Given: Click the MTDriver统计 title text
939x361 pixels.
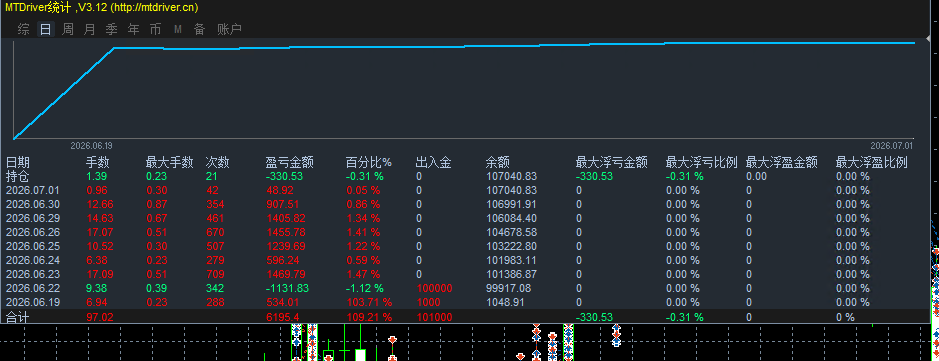Looking at the screenshot, I should [38, 7].
